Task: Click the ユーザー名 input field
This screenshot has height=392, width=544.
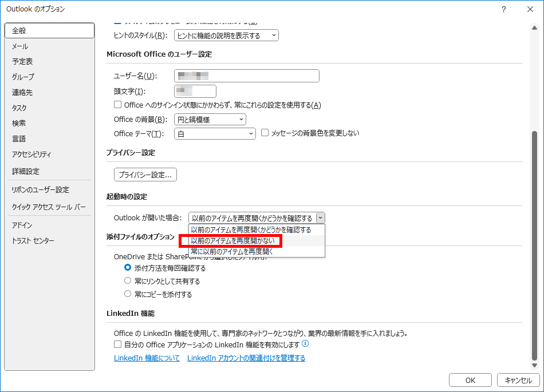Action: coord(247,76)
